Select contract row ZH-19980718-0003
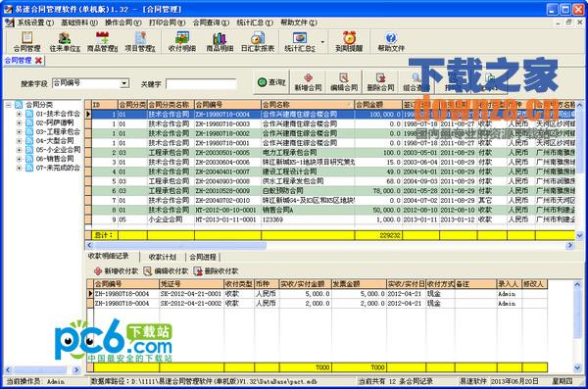 point(333,123)
